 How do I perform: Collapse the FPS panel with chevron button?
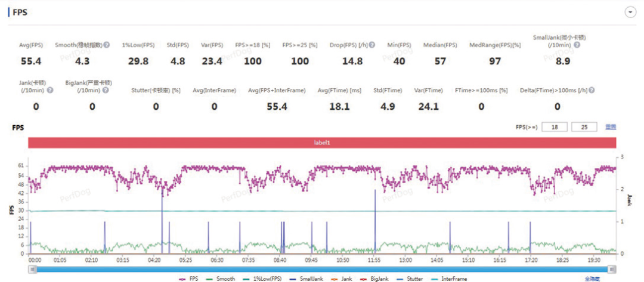tap(629, 13)
